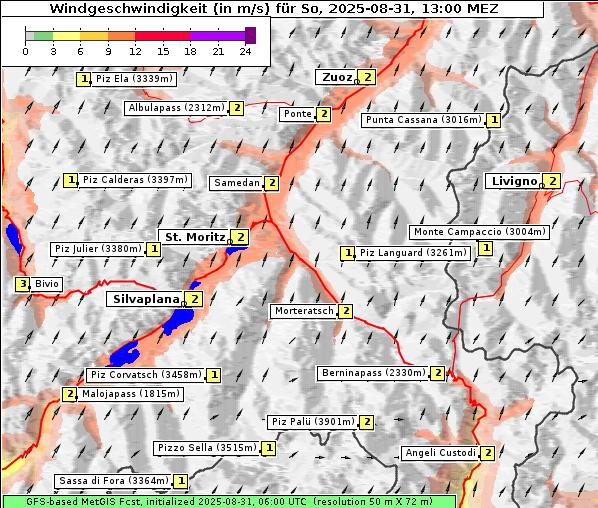This screenshot has height=508, width=598.
Task: Select the Samedan location label
Action: (236, 183)
